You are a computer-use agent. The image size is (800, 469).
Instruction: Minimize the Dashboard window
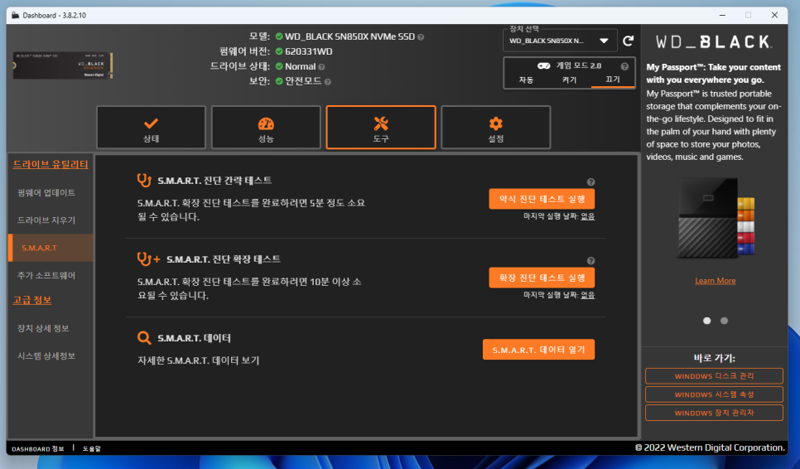click(x=722, y=15)
